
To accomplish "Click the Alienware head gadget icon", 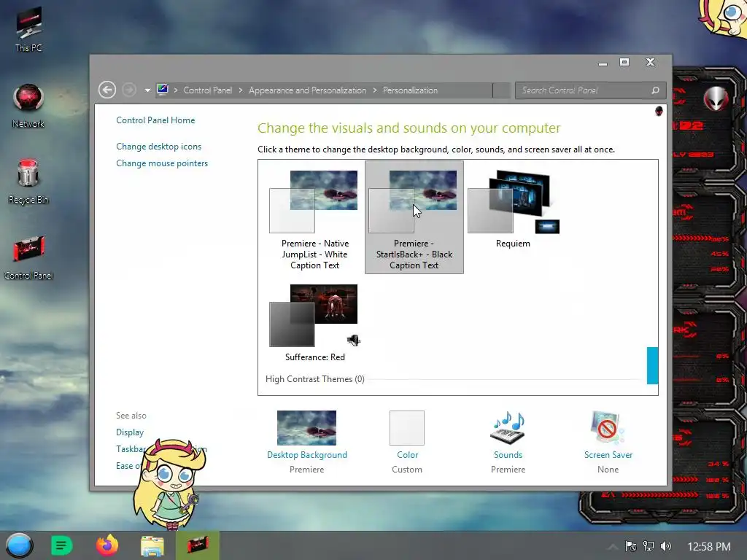I will (x=716, y=98).
